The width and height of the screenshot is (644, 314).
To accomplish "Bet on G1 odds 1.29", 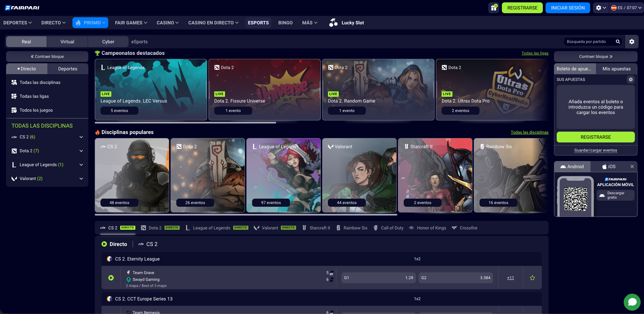I will coord(378,278).
